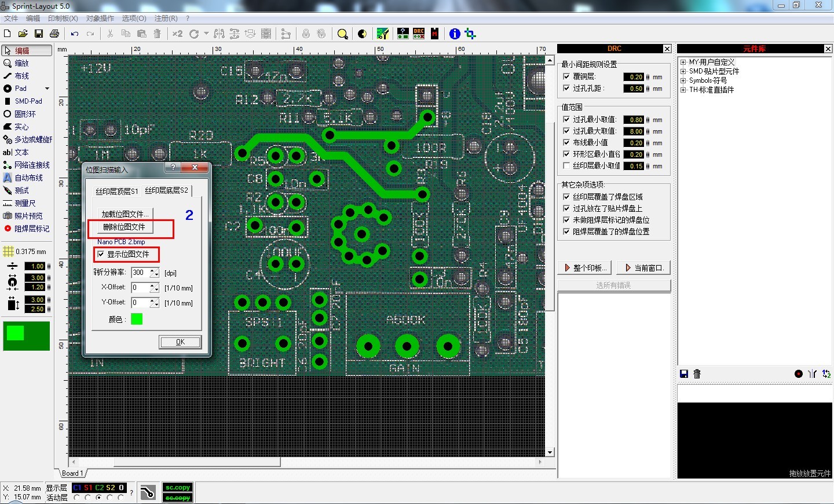Viewport: 834px width, 504px height.
Task: Click the magnifier zoom toolbar icon
Action: point(343,34)
